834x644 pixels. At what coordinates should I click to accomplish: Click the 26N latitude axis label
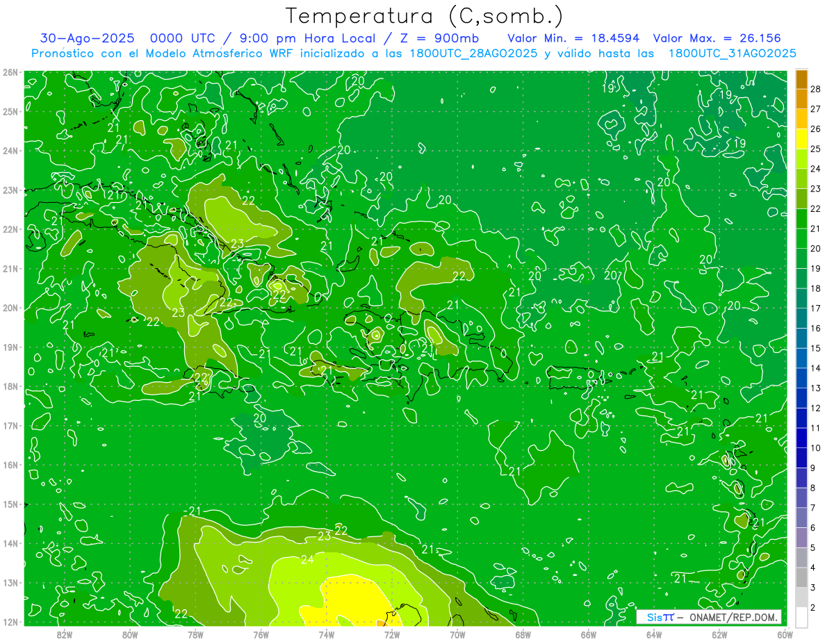click(10, 72)
